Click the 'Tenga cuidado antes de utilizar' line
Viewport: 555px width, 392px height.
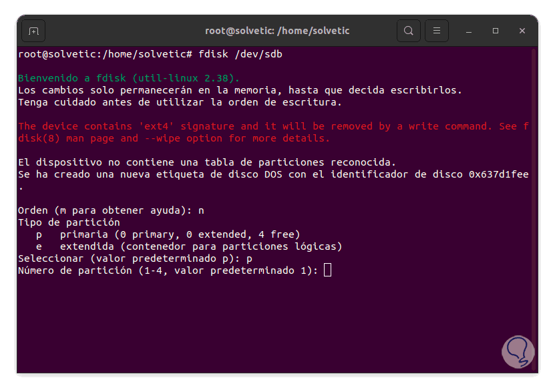pos(180,102)
